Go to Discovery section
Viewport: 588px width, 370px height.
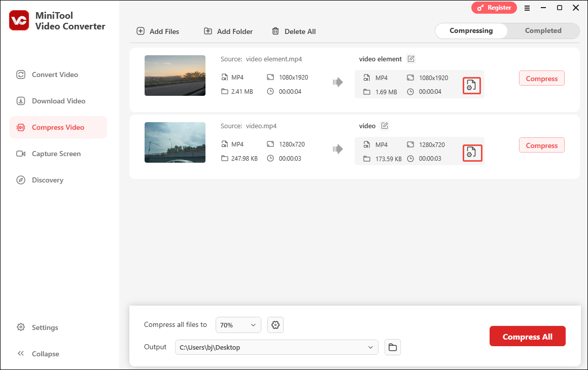58,180
